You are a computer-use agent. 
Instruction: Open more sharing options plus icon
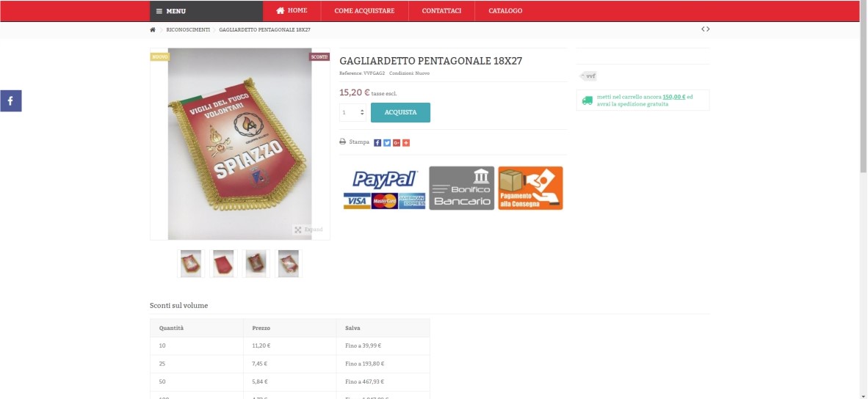pos(406,142)
